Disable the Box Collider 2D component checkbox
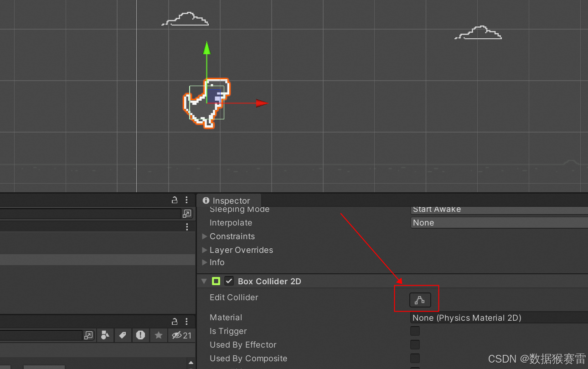Viewport: 588px width, 369px height. pyautogui.click(x=229, y=281)
